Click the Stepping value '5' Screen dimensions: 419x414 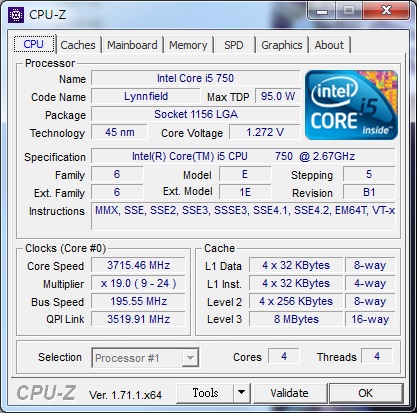[369, 174]
